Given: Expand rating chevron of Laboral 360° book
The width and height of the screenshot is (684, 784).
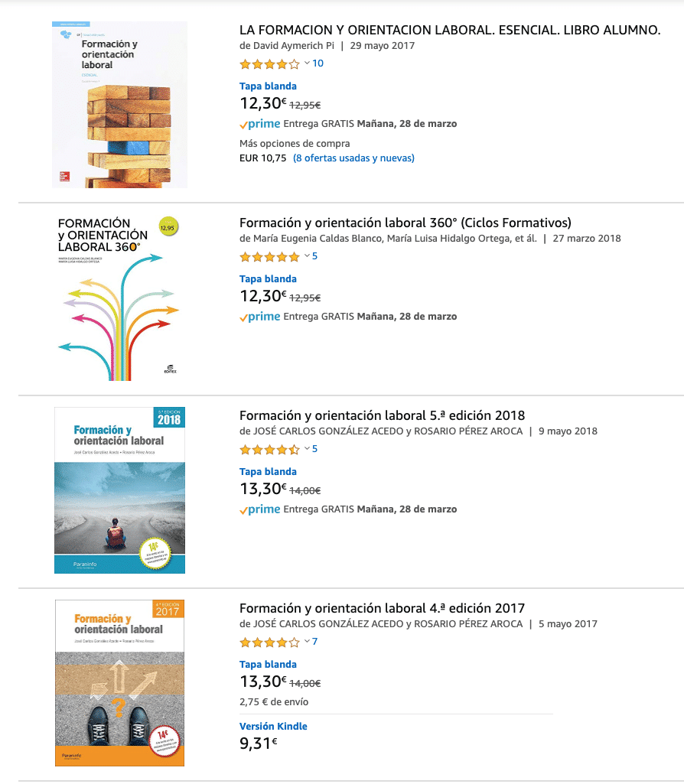Looking at the screenshot, I should tap(307, 256).
